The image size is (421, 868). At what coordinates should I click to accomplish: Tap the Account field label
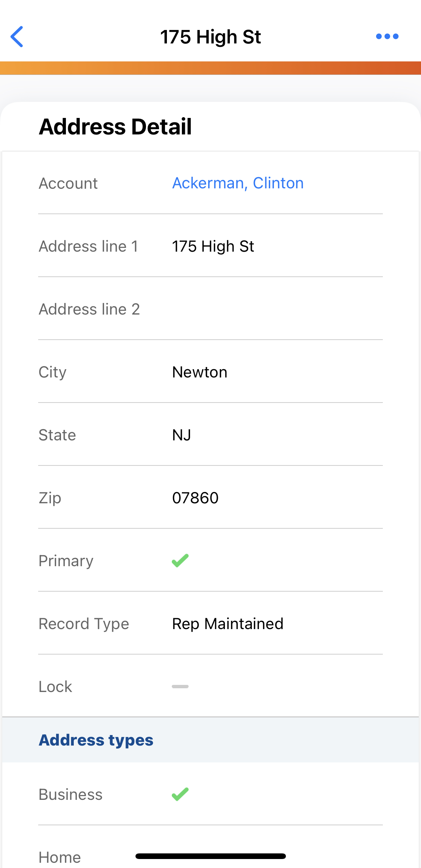click(68, 183)
